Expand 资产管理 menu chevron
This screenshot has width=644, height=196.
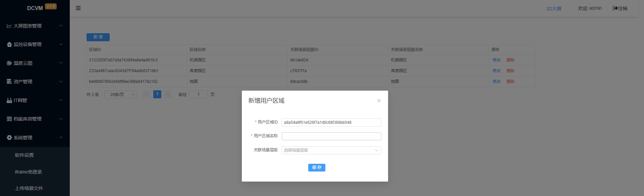(x=61, y=82)
